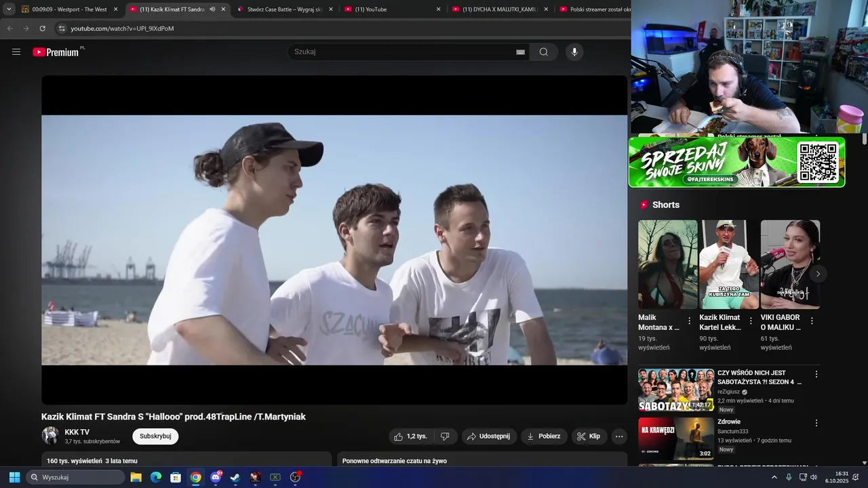Reload the page in Chrome
Image resolution: width=868 pixels, height=488 pixels.
(x=42, y=28)
